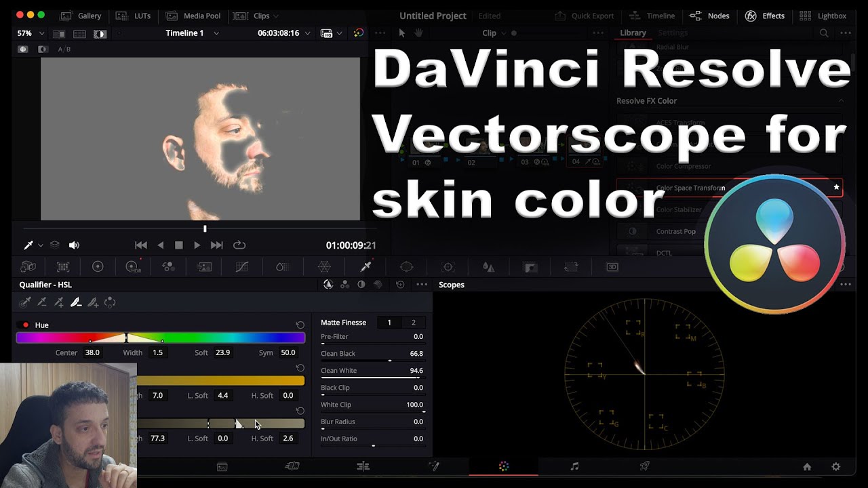Viewport: 868px width, 488px height.
Task: Jump to last frame
Action: 217,245
